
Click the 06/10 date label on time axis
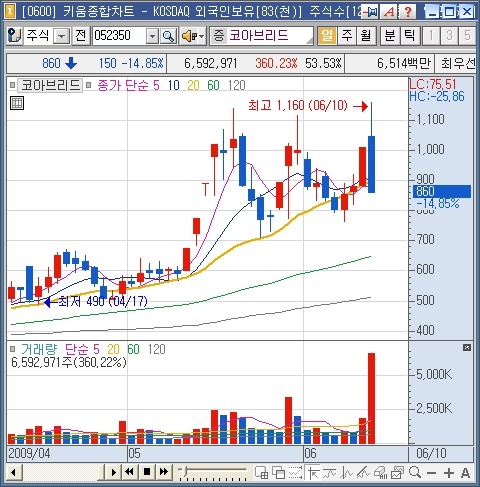431,453
